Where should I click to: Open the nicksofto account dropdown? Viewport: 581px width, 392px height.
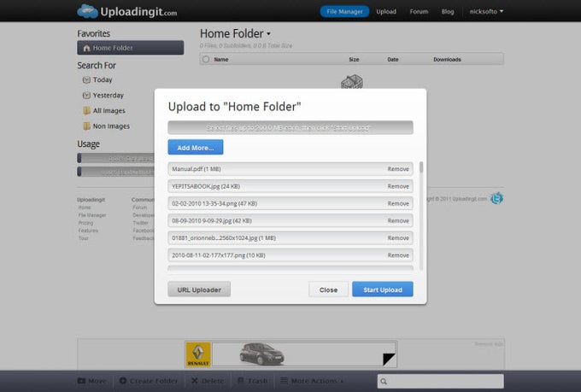(486, 11)
